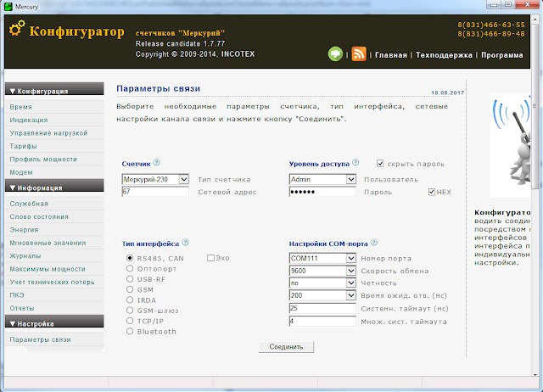Select the IRDA radio button
543x392 pixels.
click(130, 300)
